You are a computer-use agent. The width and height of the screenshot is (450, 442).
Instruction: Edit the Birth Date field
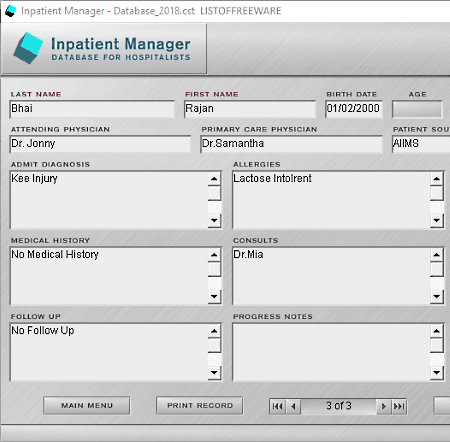pos(354,109)
